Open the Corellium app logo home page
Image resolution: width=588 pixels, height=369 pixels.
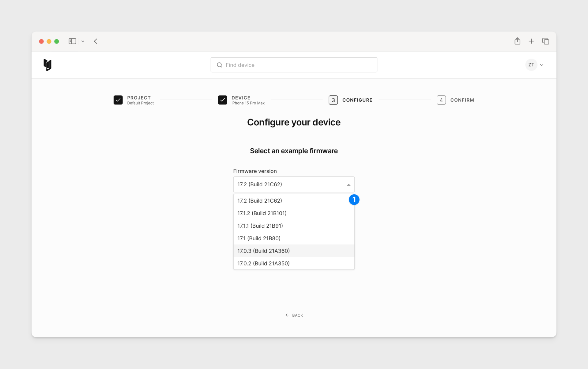(47, 65)
